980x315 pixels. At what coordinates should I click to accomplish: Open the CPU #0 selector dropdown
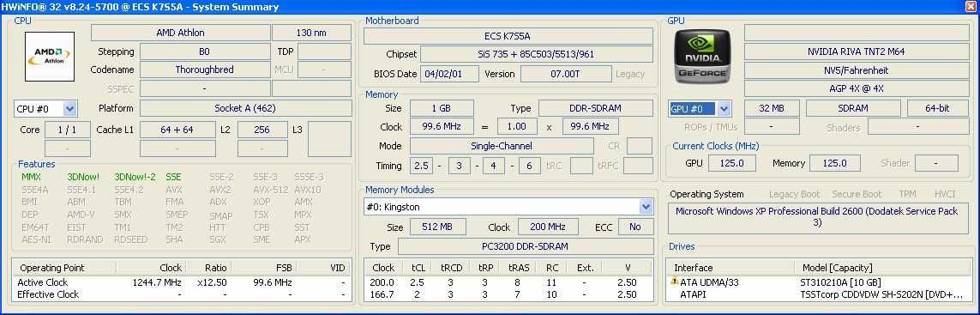(70, 109)
